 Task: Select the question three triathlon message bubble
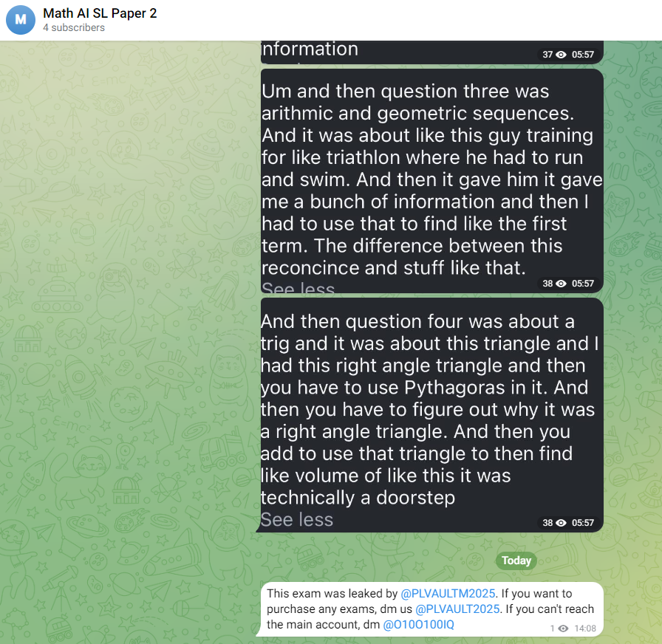431,181
